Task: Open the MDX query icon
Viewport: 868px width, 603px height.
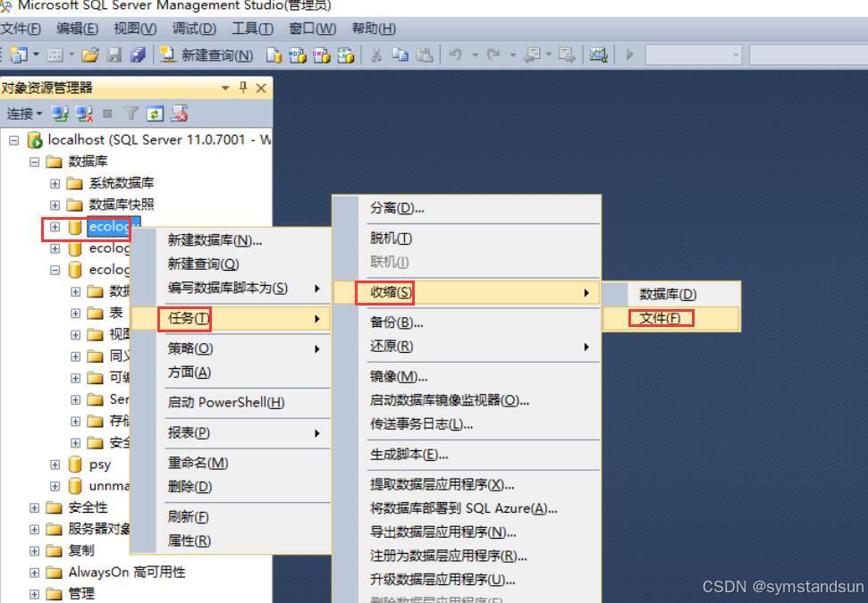Action: tap(298, 55)
